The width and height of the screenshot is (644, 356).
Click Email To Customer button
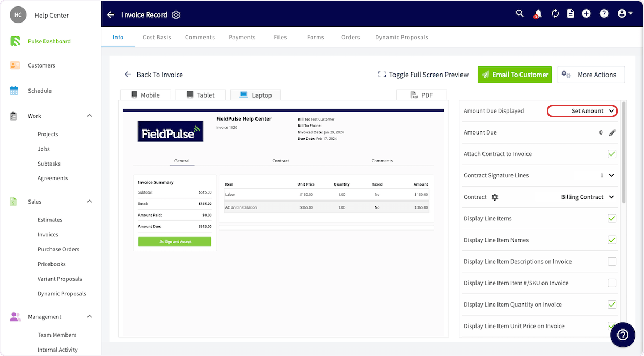(515, 75)
